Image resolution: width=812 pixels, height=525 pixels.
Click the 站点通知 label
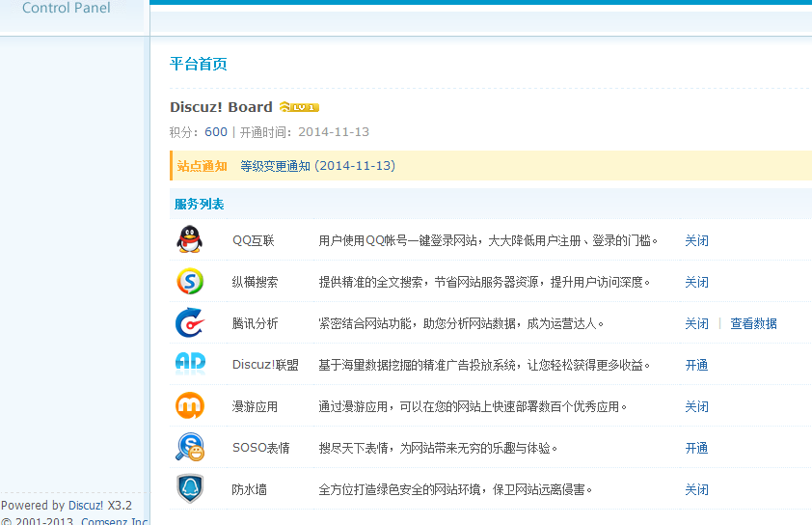[x=202, y=166]
